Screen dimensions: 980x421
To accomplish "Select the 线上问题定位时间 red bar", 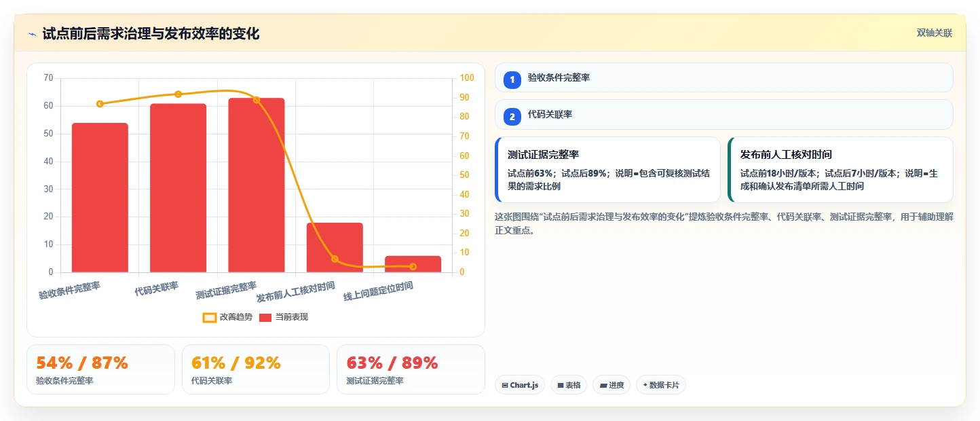I will click(413, 264).
